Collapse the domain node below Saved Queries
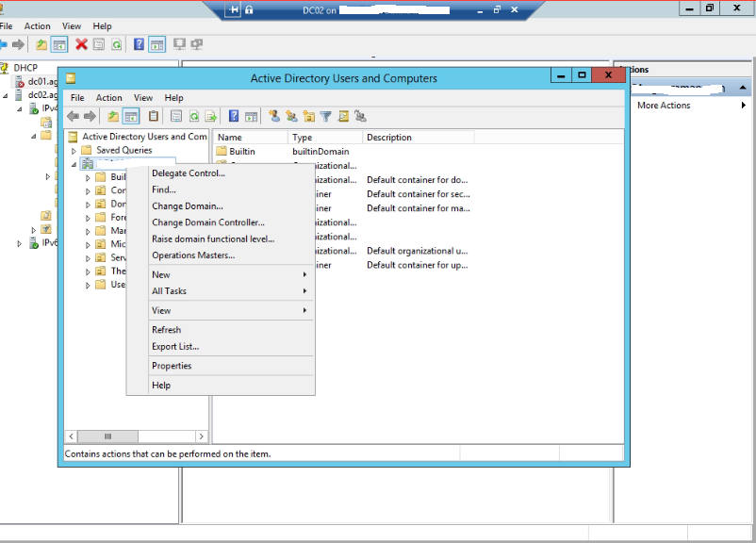The image size is (756, 543). pos(74,164)
